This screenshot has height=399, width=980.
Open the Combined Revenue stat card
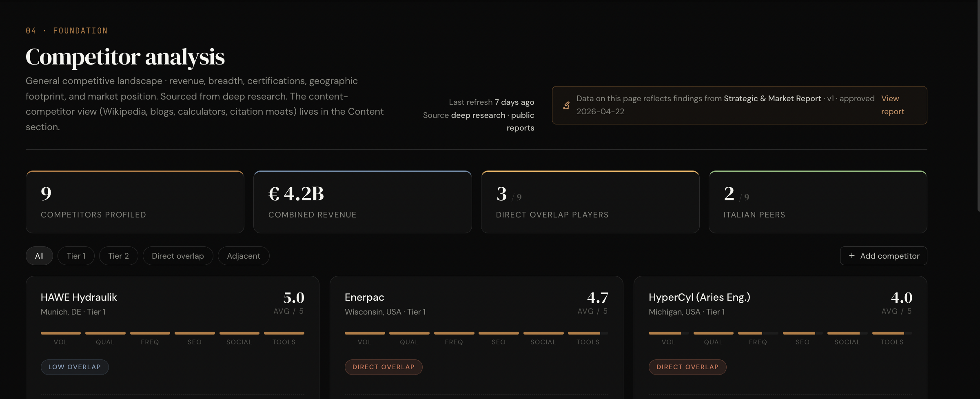(363, 202)
